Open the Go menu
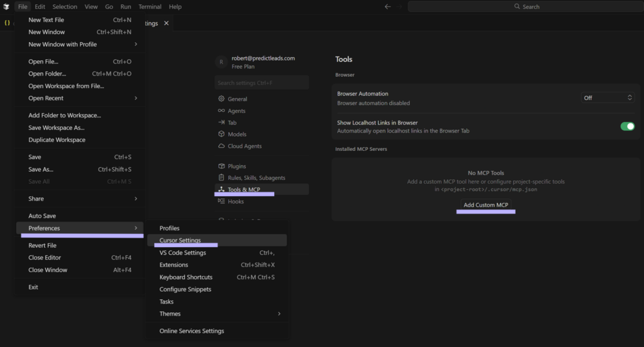Screen dimensions: 644x347 [x=109, y=6]
